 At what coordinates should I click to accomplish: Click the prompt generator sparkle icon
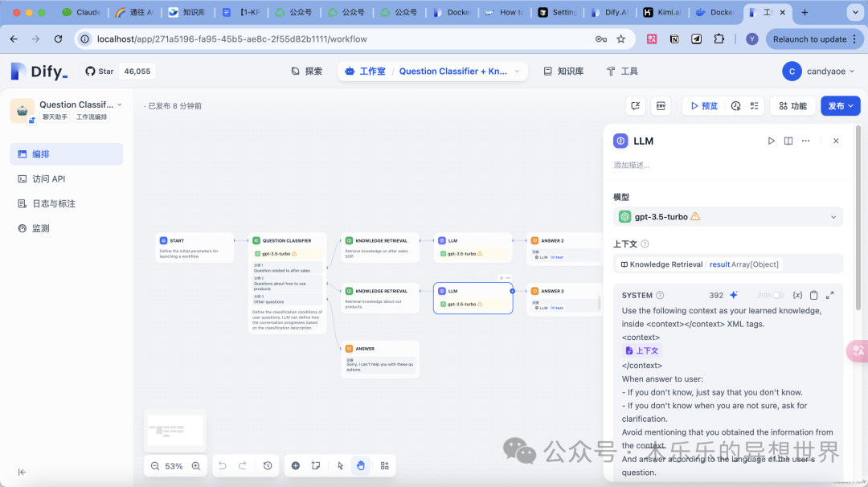[734, 295]
